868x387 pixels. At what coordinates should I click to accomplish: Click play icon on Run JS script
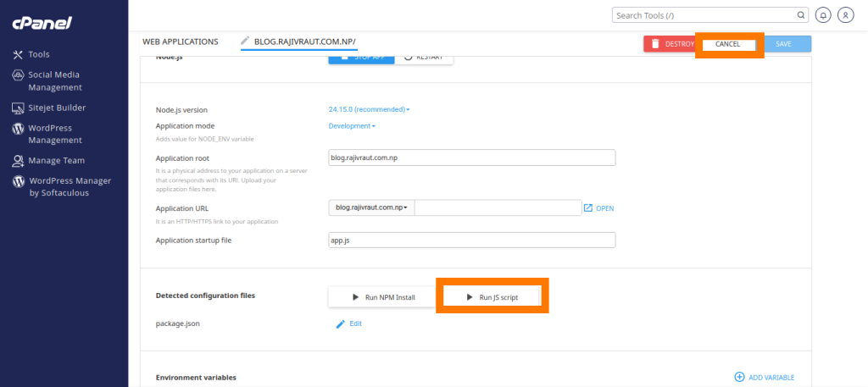tap(470, 297)
